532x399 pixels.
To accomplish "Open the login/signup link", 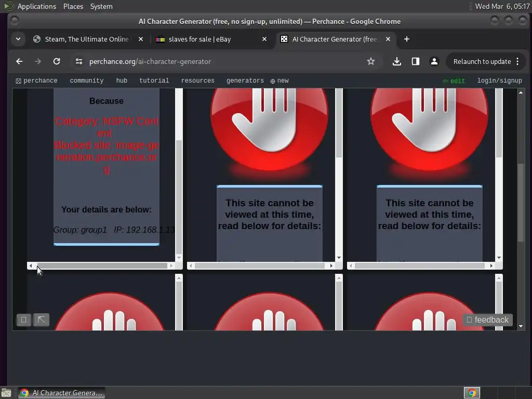I will point(499,81).
